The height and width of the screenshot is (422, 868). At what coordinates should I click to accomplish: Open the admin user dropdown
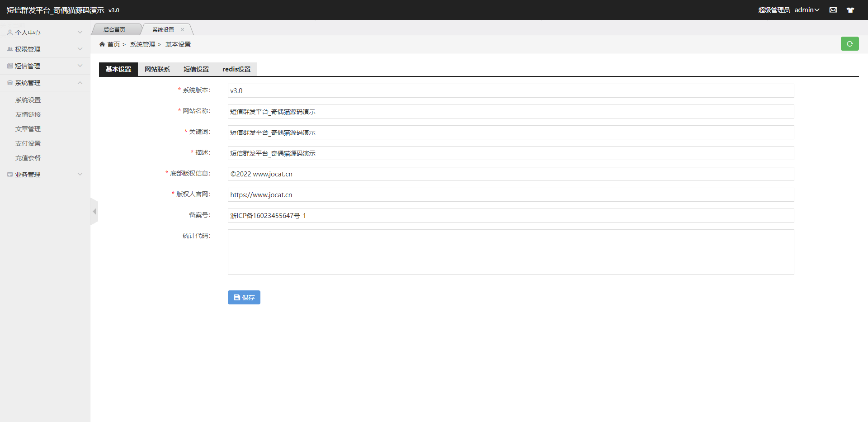(x=807, y=10)
